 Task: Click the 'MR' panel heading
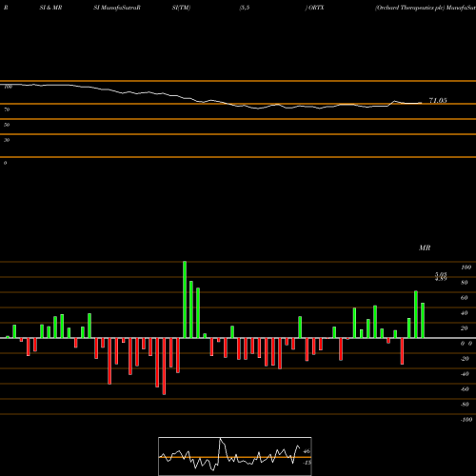pos(425,248)
